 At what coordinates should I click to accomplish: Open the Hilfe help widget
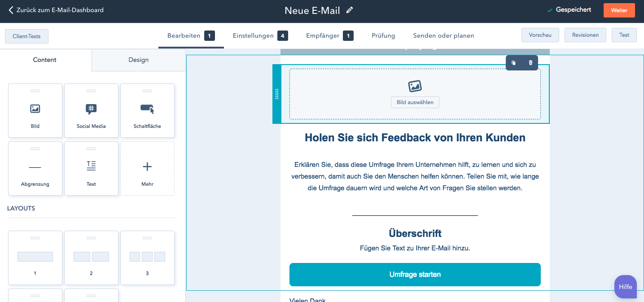[625, 287]
